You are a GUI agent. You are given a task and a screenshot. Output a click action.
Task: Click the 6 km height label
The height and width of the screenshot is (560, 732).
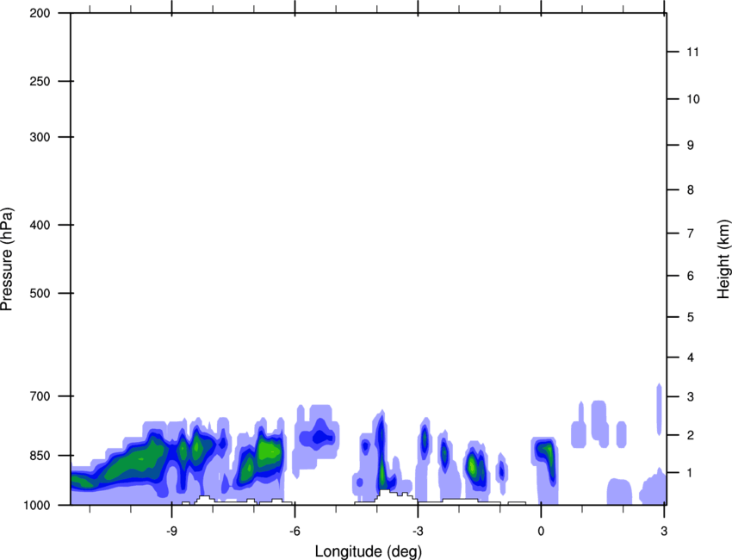click(691, 276)
